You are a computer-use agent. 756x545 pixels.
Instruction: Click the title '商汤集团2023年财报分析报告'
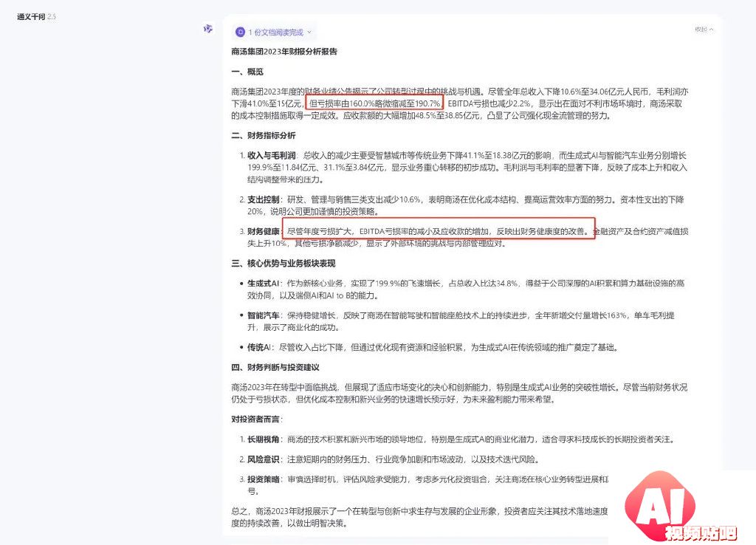(x=284, y=52)
